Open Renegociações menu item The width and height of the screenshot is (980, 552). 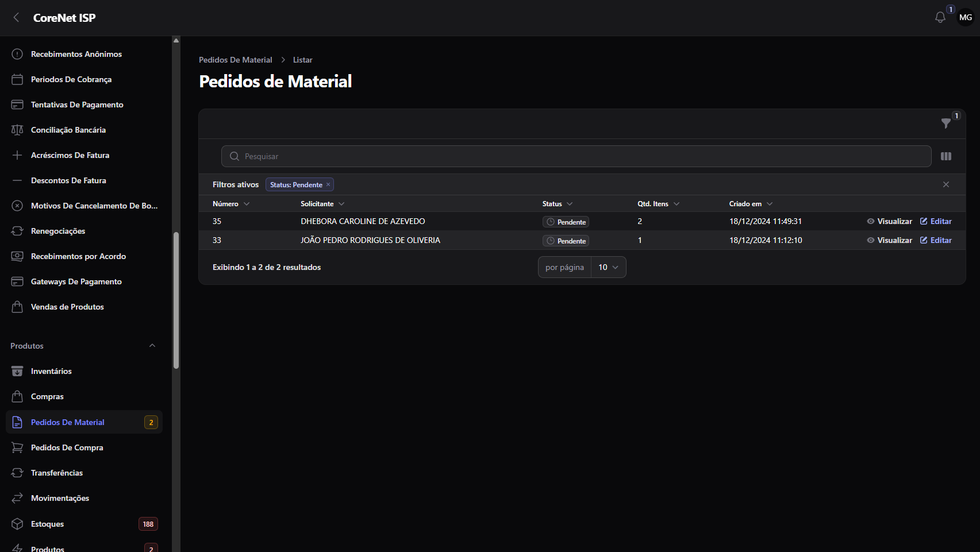(x=84, y=231)
